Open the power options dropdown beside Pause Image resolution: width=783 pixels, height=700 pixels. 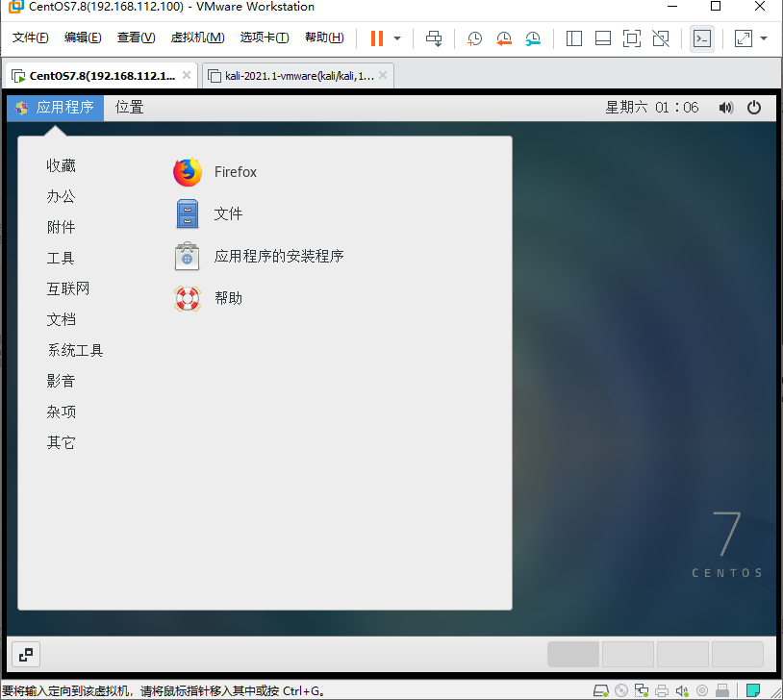[397, 38]
